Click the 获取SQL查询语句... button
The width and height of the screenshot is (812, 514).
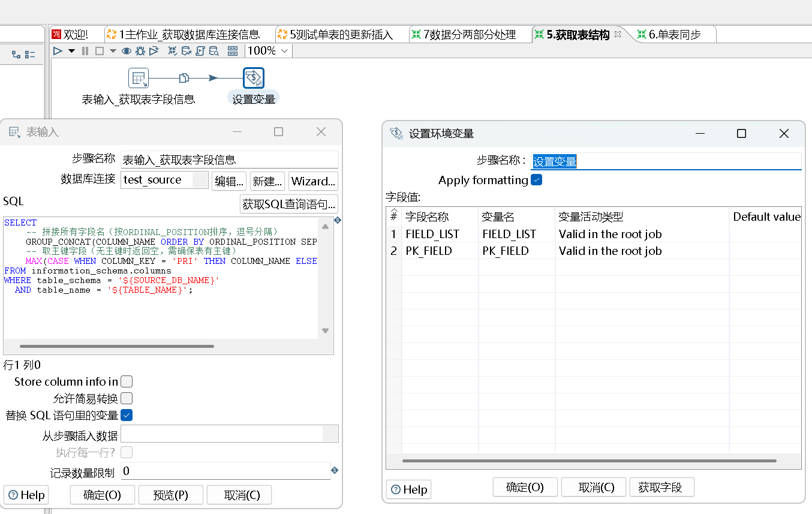[289, 204]
